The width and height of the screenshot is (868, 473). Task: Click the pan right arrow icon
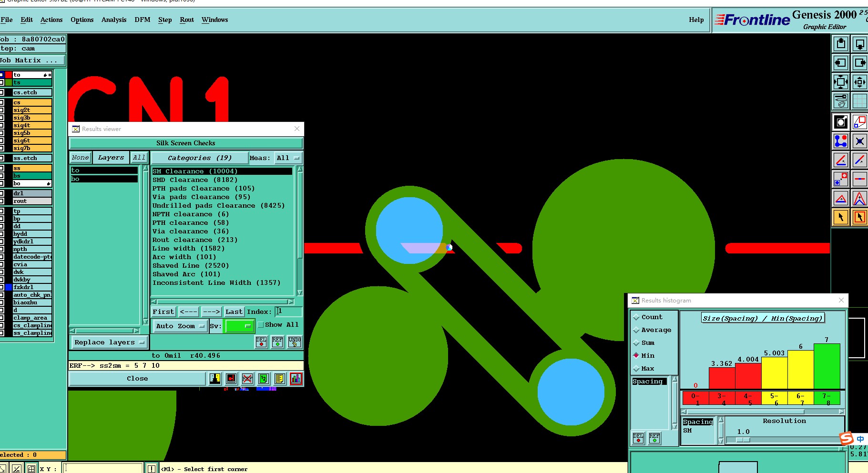pyautogui.click(x=859, y=63)
